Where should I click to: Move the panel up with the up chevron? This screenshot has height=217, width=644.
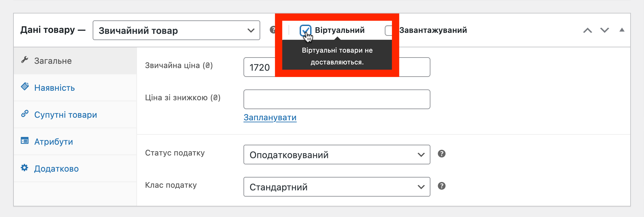point(587,30)
